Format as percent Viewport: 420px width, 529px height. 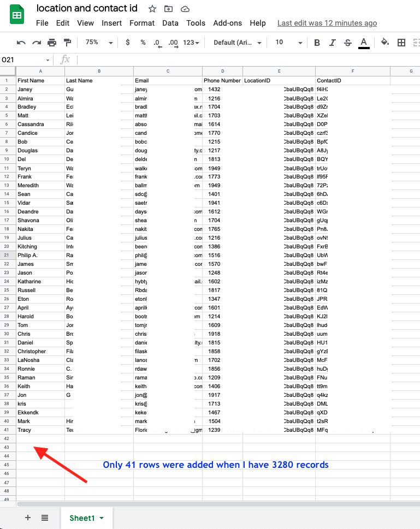tap(143, 42)
